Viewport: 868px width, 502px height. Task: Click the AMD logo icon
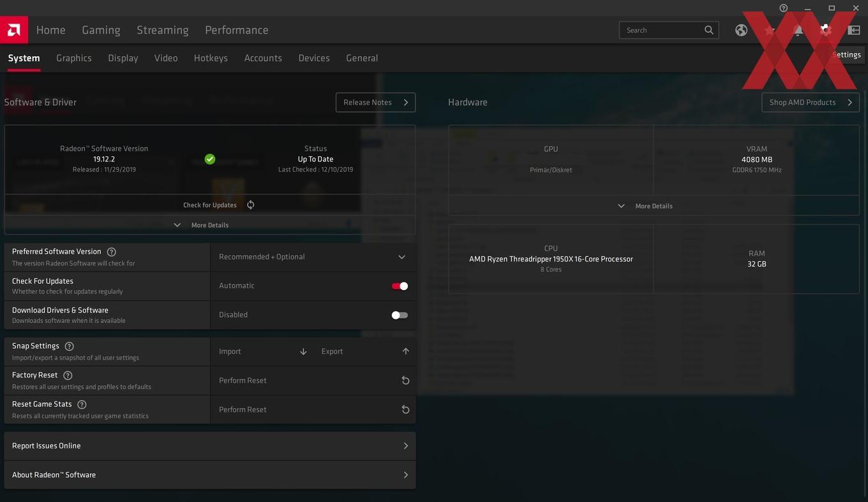point(13,30)
